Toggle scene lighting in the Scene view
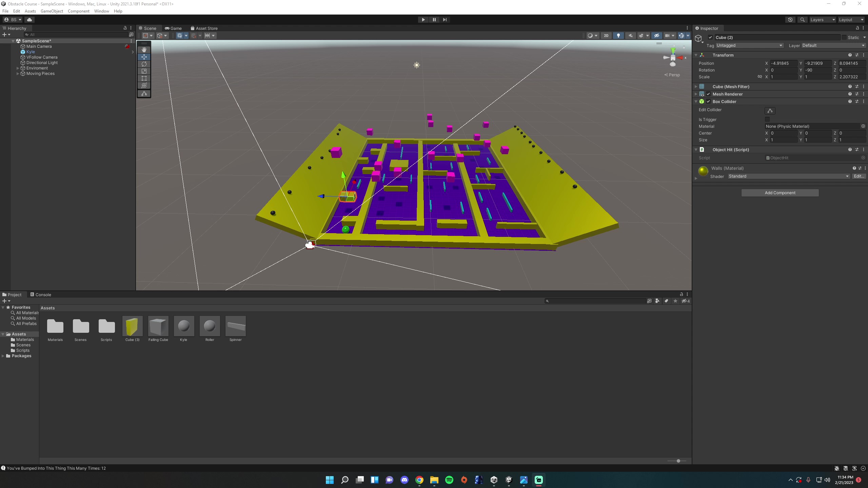 click(x=618, y=35)
